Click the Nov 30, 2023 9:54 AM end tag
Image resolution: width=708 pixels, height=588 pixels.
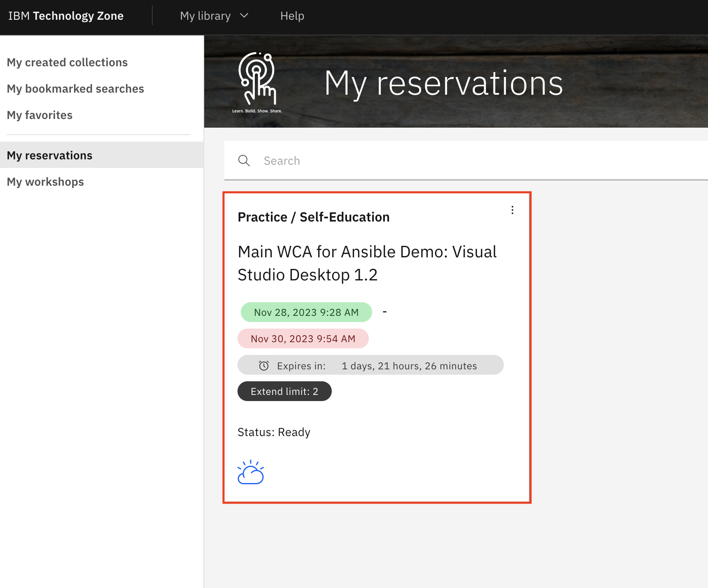click(x=303, y=338)
